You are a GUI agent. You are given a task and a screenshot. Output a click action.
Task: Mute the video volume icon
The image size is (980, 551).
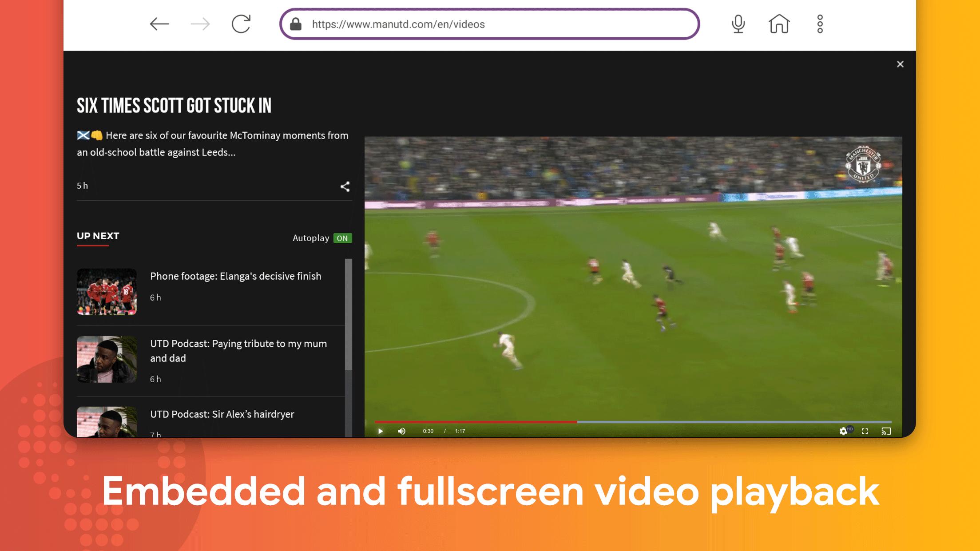click(401, 431)
